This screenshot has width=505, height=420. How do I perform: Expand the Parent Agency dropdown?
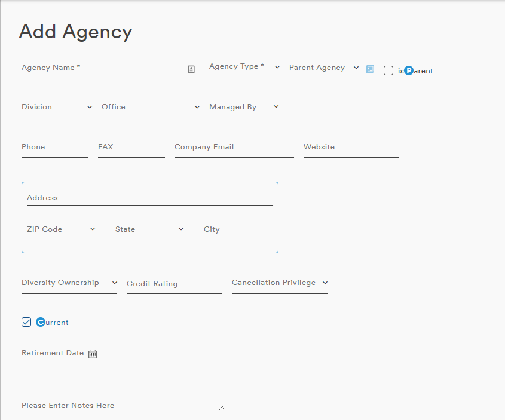click(325, 68)
